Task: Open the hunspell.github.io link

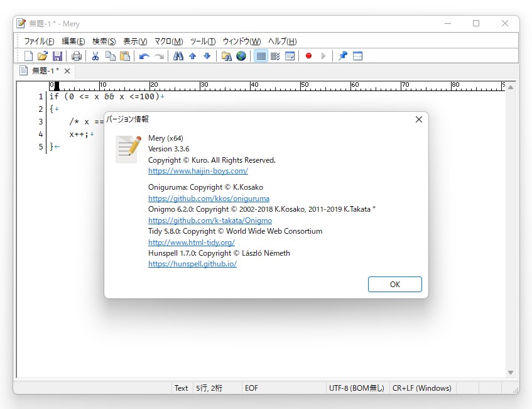Action: [192, 264]
